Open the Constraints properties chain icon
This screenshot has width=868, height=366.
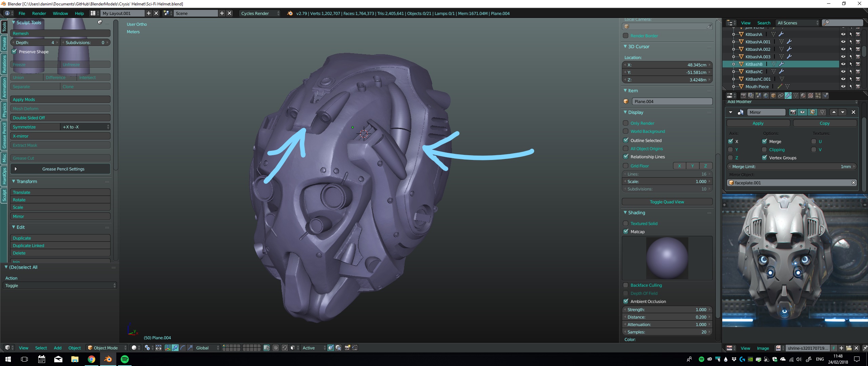(x=781, y=96)
